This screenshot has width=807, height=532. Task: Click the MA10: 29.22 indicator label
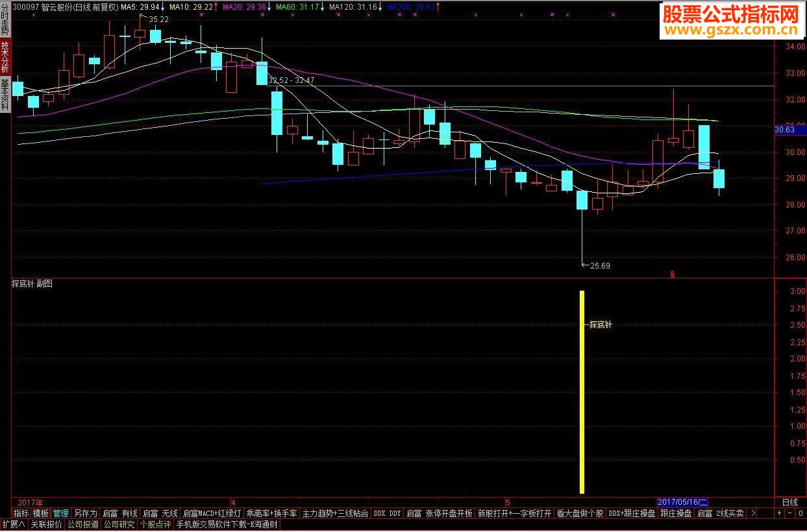pos(192,6)
